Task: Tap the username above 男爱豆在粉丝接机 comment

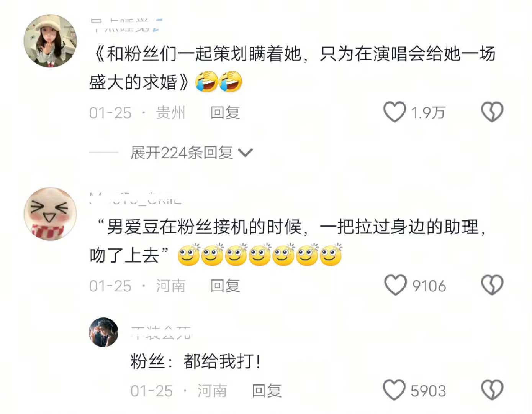Action: tap(136, 199)
